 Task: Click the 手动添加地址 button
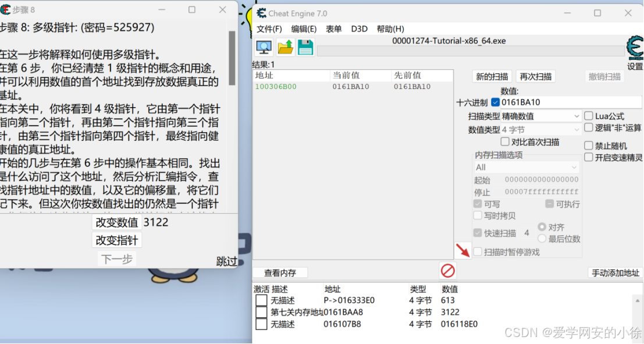615,273
